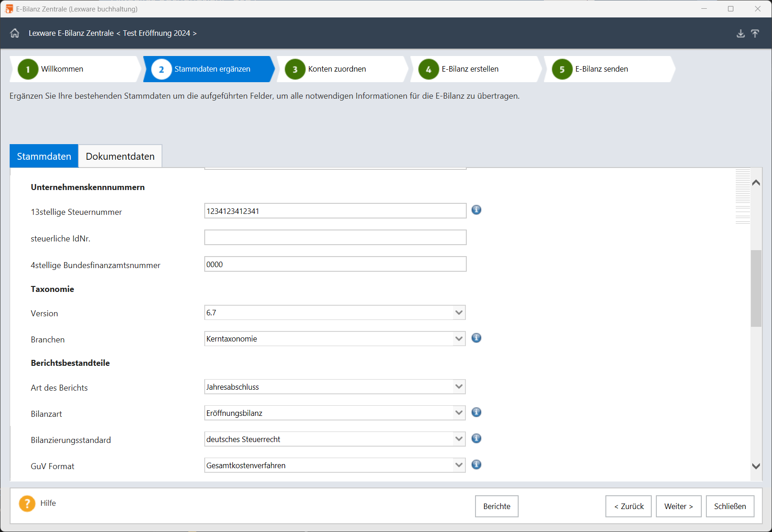Click the GuV Format label
The image size is (772, 532).
point(52,466)
